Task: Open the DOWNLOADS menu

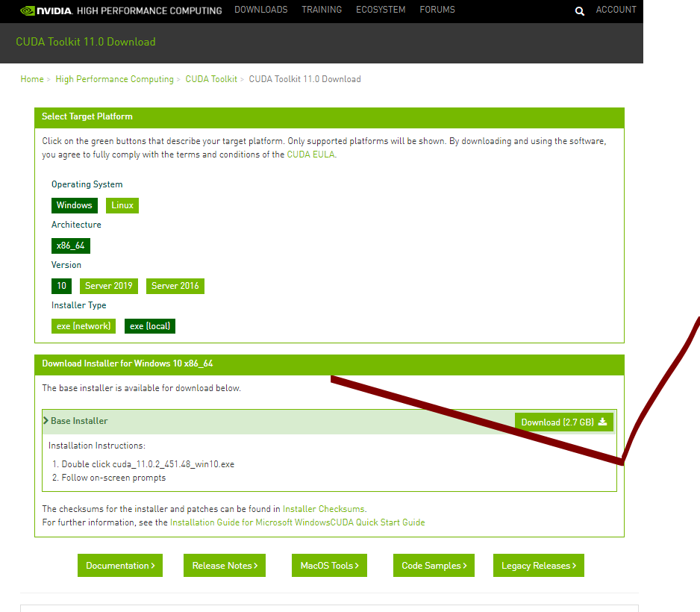Action: [x=261, y=10]
